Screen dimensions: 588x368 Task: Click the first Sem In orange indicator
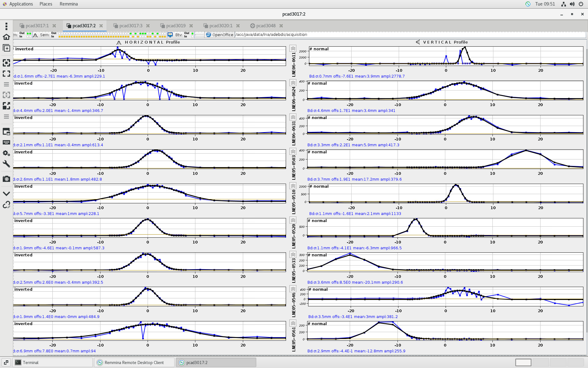60,36
